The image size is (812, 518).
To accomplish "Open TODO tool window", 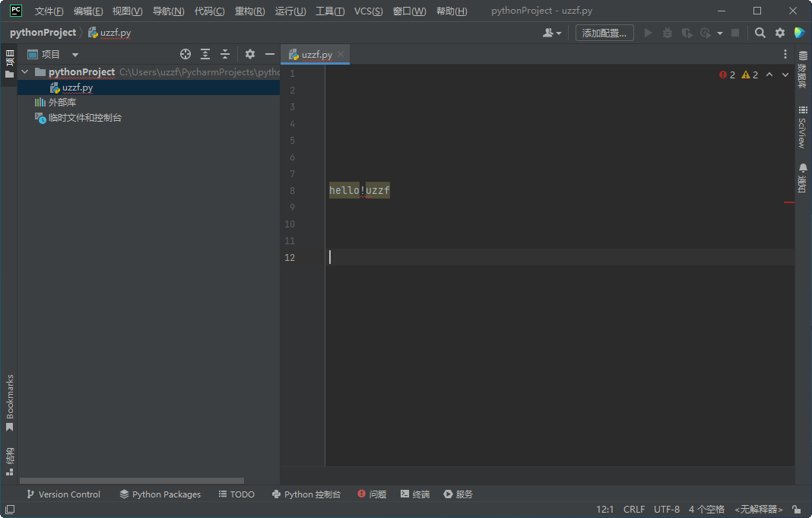I will (x=236, y=494).
